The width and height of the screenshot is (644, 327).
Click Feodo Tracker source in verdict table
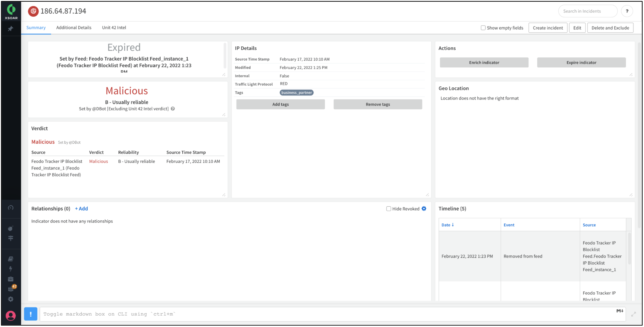[57, 168]
